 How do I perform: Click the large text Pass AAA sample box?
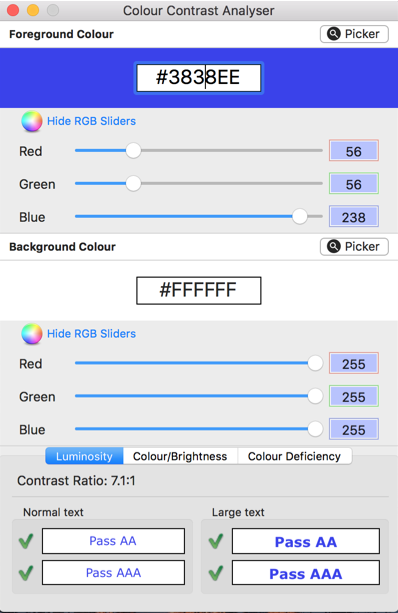(x=306, y=573)
